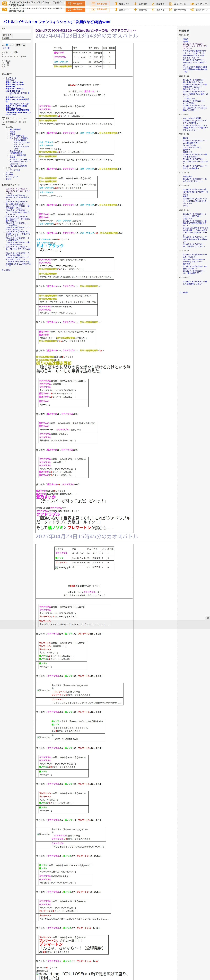The width and height of the screenshot is (210, 980).
Task: Open バトロイニュースヘッドライン link
Action: click(22, 143)
